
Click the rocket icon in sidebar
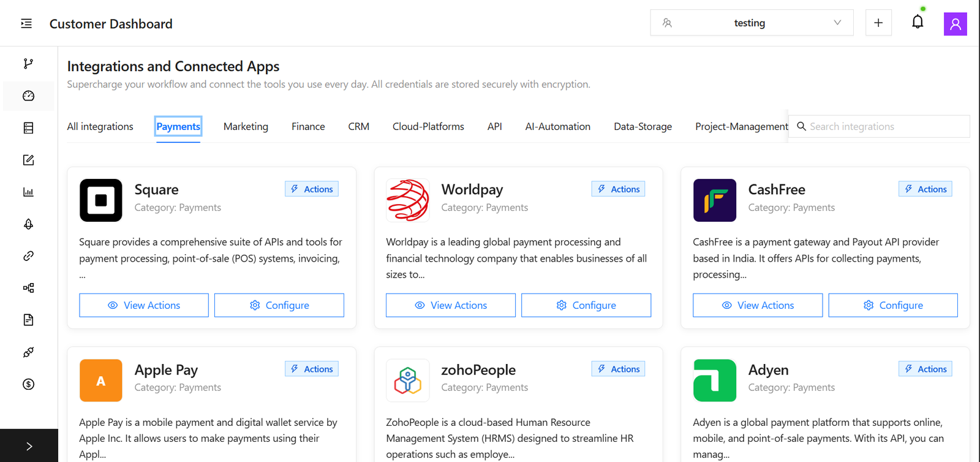[28, 224]
